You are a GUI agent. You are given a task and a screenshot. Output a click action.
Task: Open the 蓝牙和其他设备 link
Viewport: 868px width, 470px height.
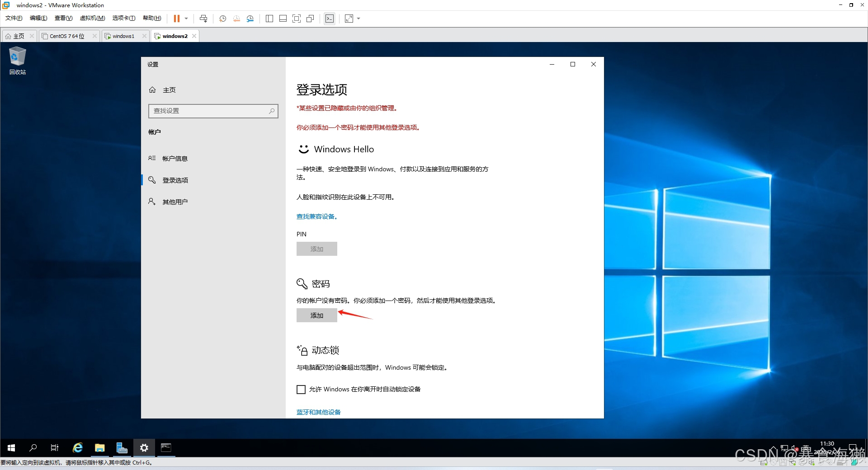coord(319,412)
